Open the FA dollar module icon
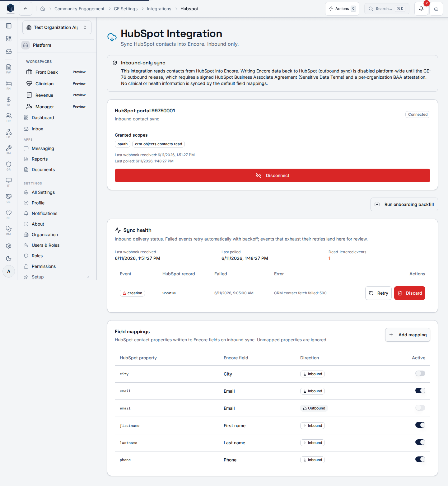 [9, 101]
